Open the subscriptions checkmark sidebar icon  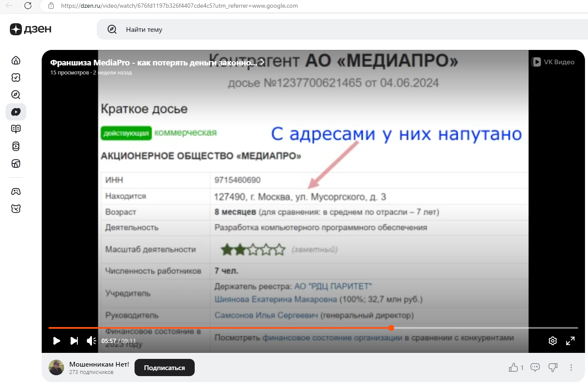[x=16, y=77]
